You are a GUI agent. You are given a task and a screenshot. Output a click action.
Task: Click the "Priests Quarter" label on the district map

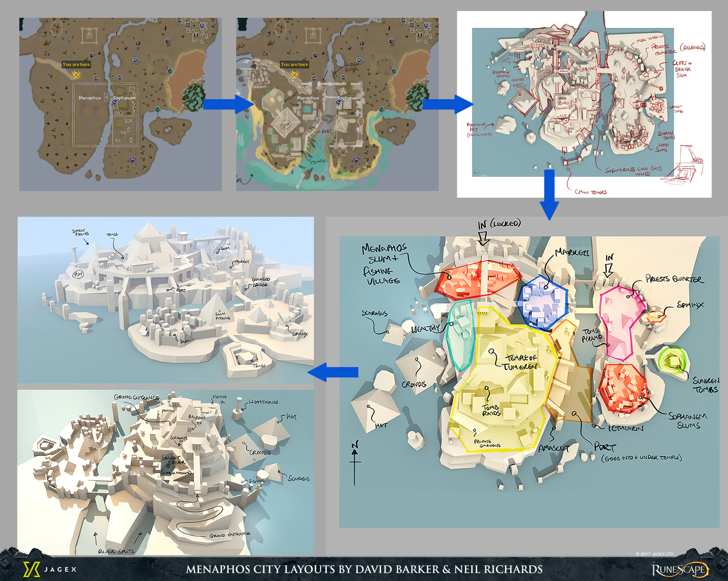point(675,279)
